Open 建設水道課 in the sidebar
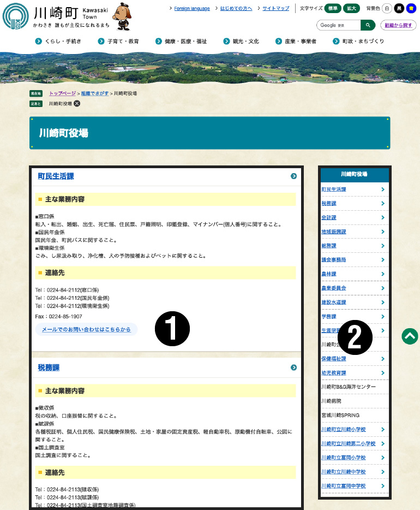 (334, 302)
